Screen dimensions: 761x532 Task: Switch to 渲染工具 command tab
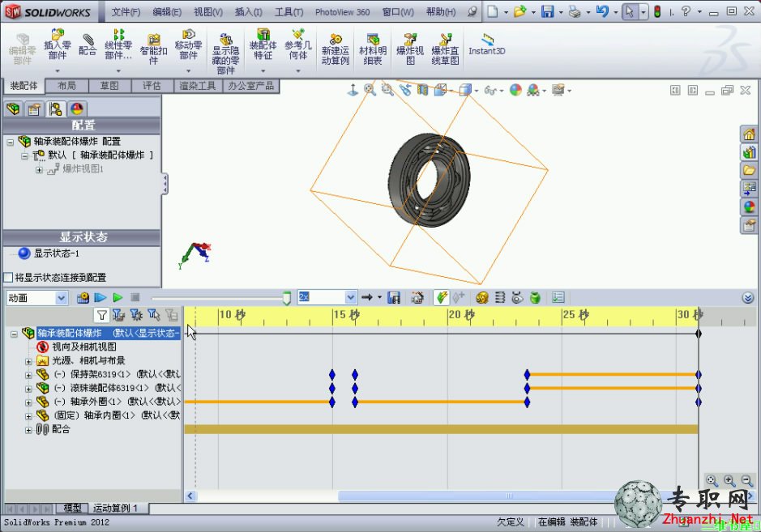(198, 86)
